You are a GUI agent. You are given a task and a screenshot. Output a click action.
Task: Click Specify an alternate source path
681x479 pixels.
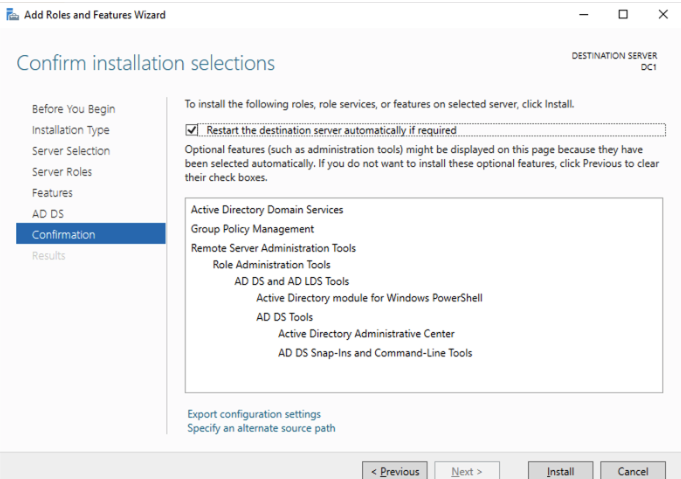click(x=261, y=428)
